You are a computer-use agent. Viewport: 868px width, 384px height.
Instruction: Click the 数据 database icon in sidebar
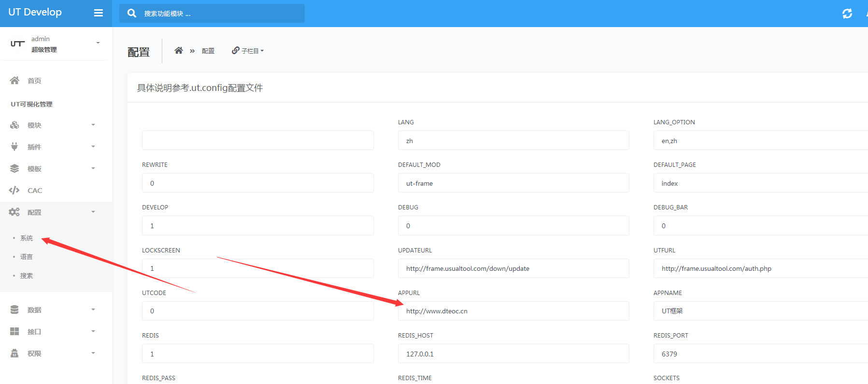pyautogui.click(x=14, y=310)
